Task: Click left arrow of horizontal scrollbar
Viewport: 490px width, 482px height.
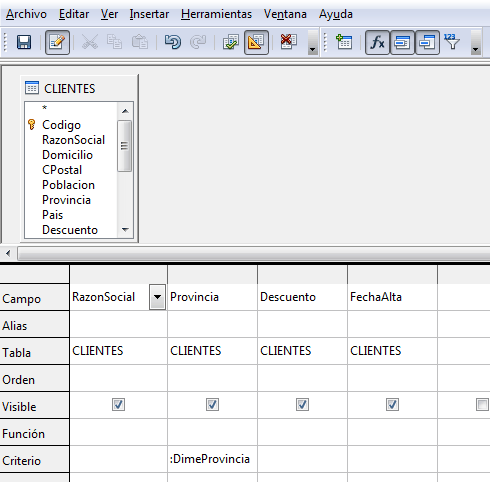Action: [8, 254]
